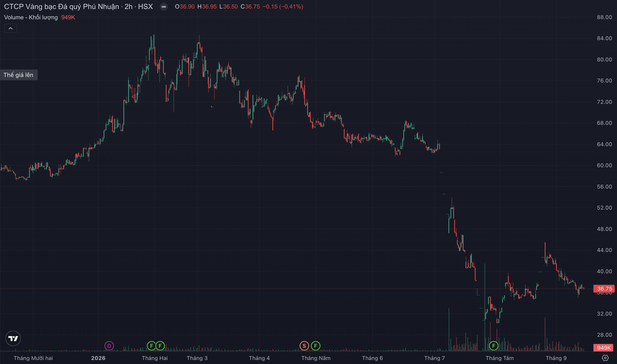Click the 68.00 price axis label

point(604,123)
